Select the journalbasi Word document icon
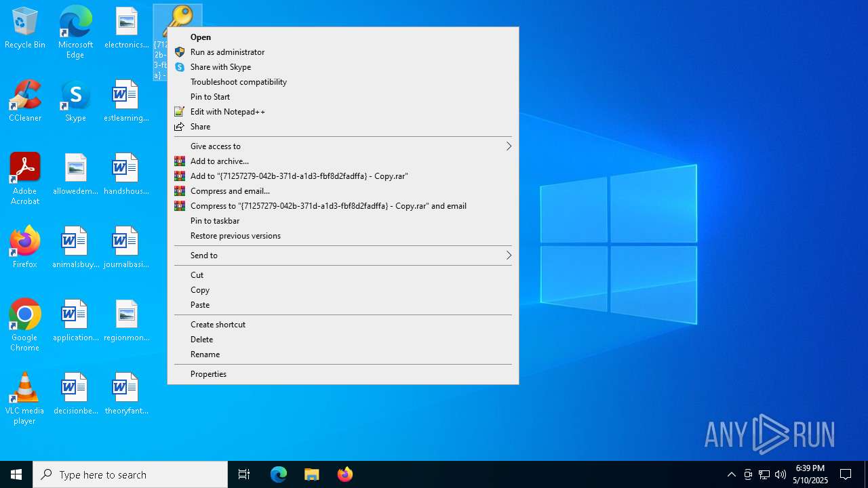The image size is (868, 488). point(126,248)
